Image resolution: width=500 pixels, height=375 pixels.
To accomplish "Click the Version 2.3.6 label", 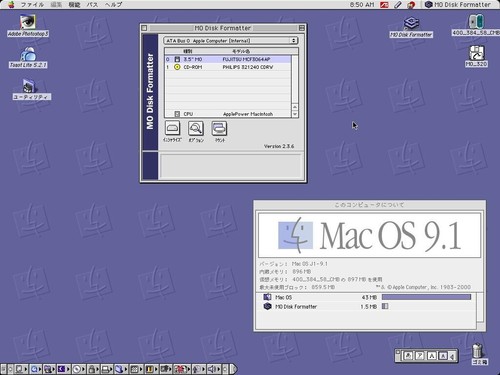I will 279,146.
